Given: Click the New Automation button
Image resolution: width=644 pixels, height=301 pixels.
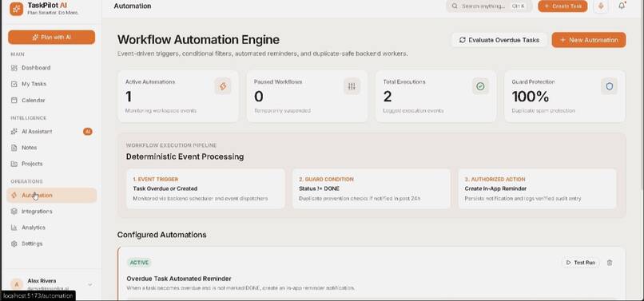Looking at the screenshot, I should 589,40.
